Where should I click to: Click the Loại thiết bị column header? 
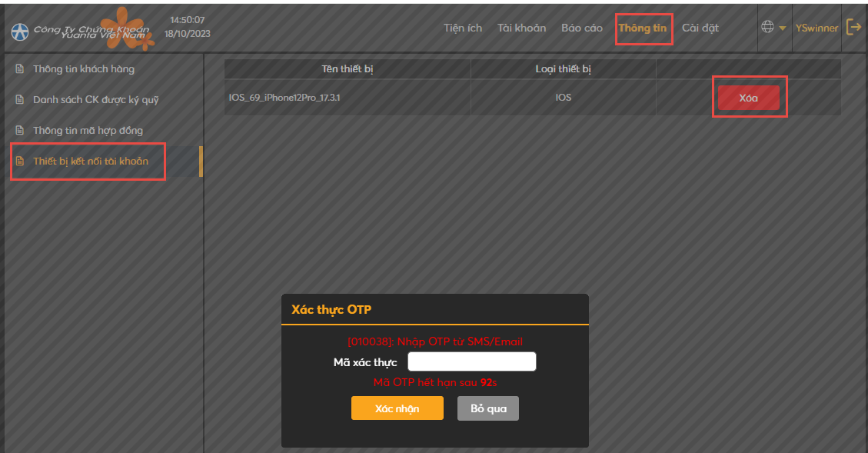pyautogui.click(x=563, y=68)
